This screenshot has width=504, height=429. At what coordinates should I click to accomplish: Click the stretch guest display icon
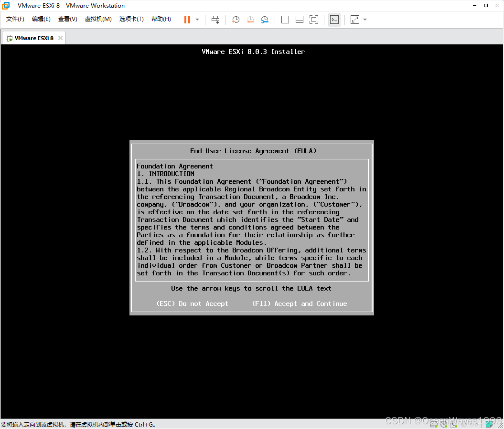pyautogui.click(x=355, y=20)
